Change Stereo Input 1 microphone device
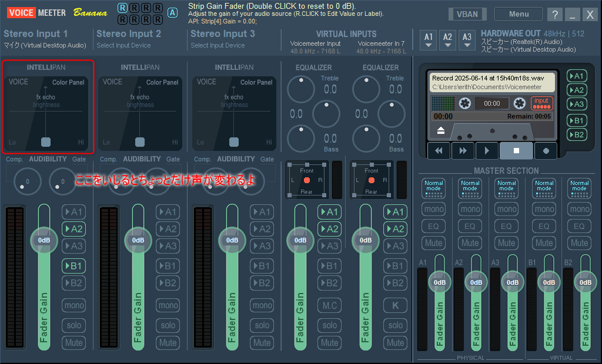 coord(45,45)
